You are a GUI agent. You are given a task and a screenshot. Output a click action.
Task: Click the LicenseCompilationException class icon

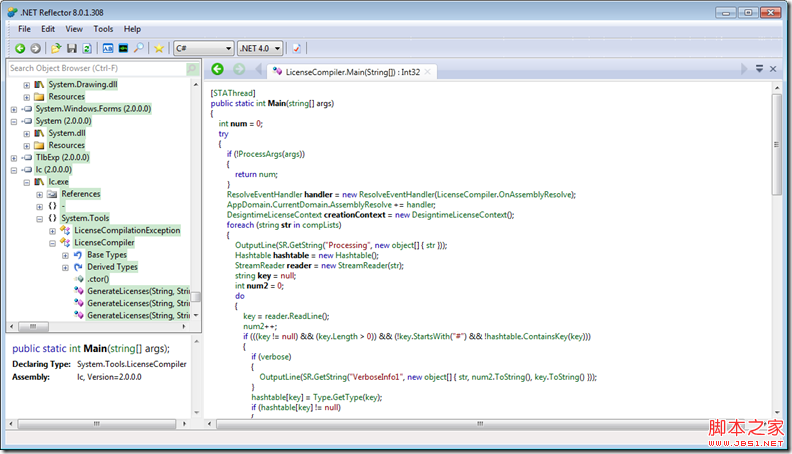coord(65,230)
